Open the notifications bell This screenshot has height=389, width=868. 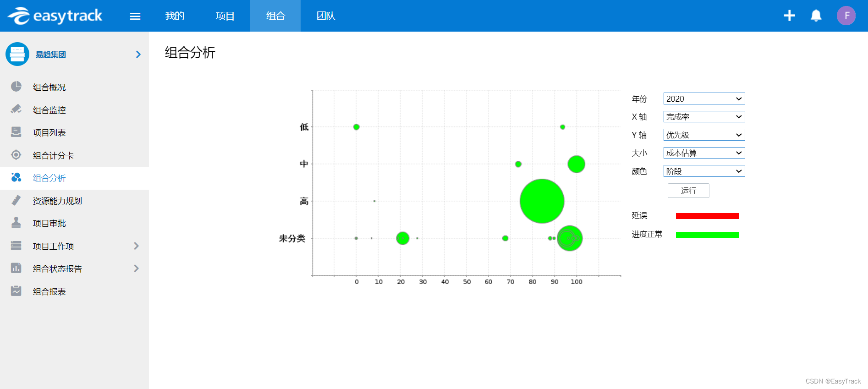(816, 16)
